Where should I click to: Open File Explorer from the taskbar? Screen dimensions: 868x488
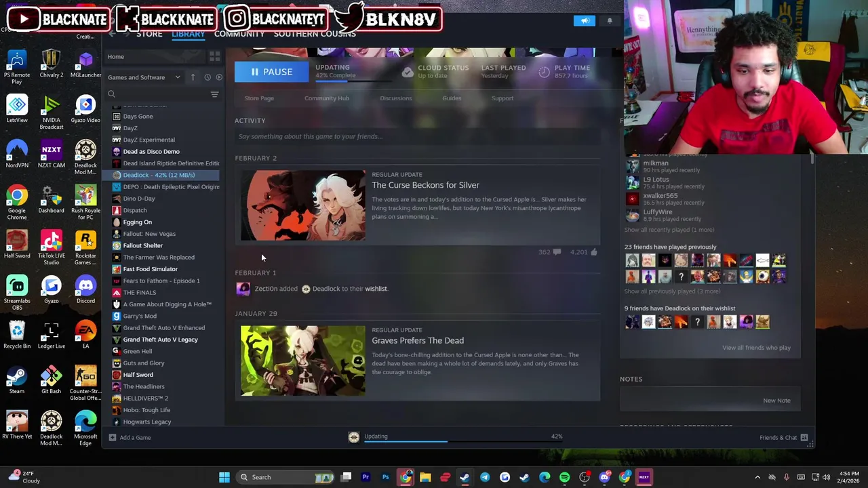click(x=425, y=477)
